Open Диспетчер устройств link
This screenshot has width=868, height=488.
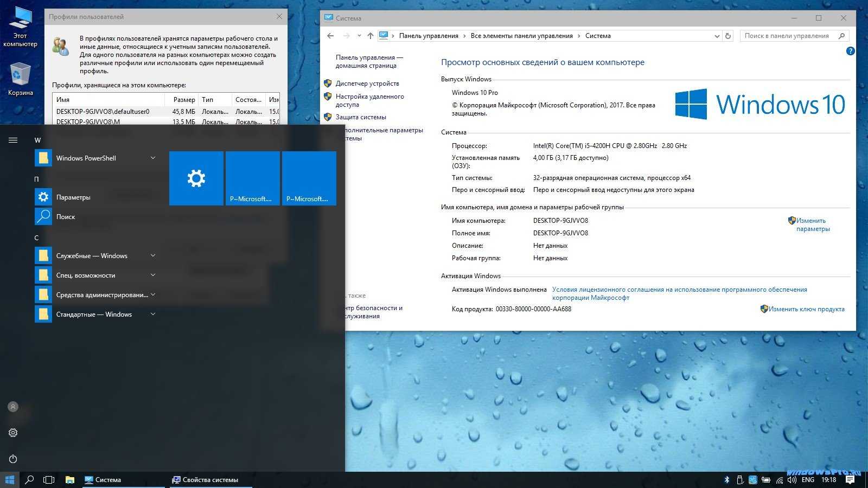point(367,84)
